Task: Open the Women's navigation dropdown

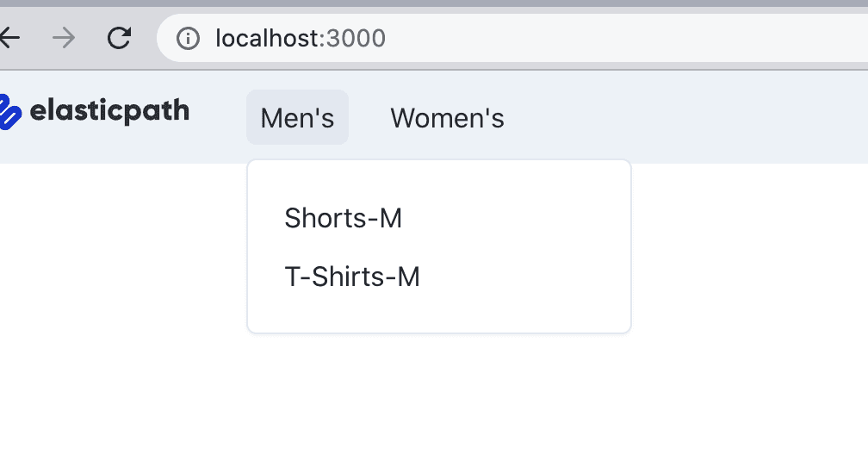Action: 447,118
